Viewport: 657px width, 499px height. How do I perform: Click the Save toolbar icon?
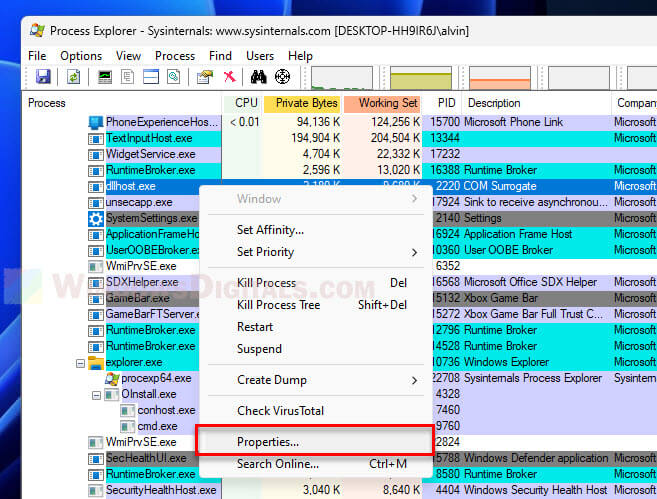tap(43, 77)
